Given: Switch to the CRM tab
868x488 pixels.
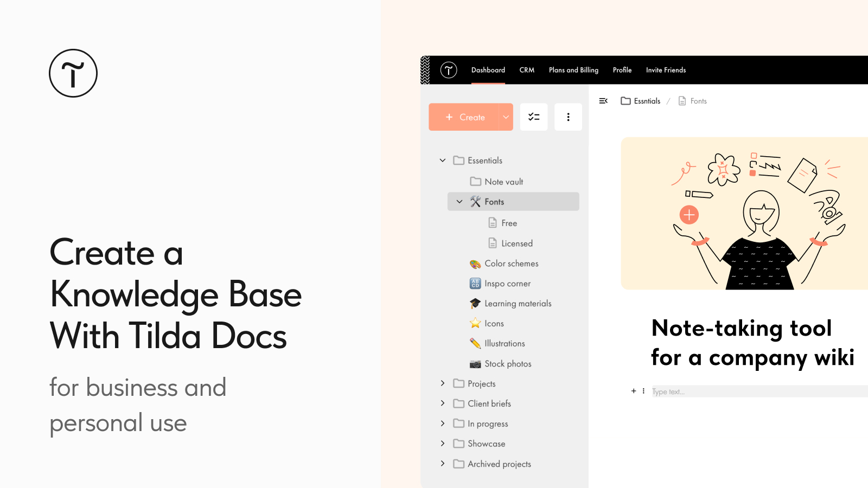Looking at the screenshot, I should coord(527,70).
